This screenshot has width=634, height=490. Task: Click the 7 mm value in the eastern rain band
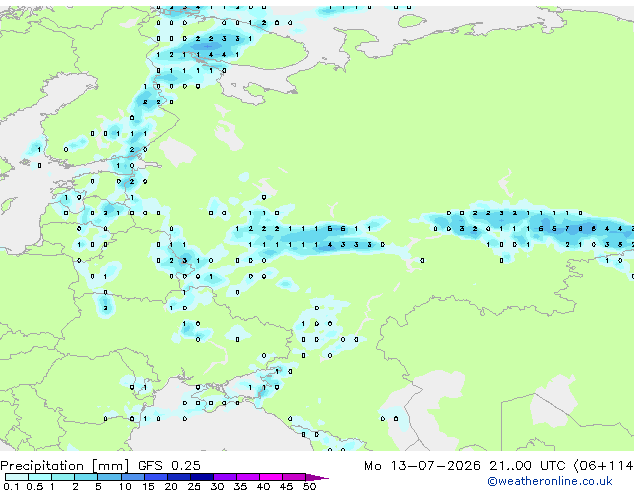point(567,229)
